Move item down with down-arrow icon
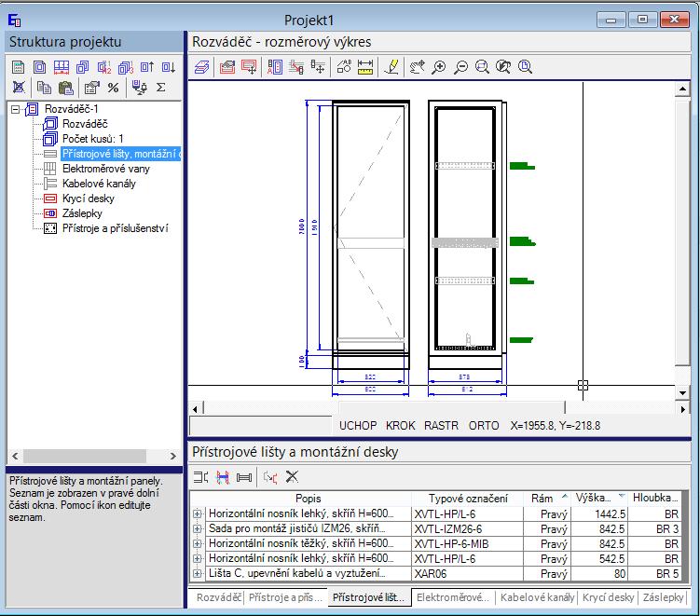 click(x=169, y=67)
